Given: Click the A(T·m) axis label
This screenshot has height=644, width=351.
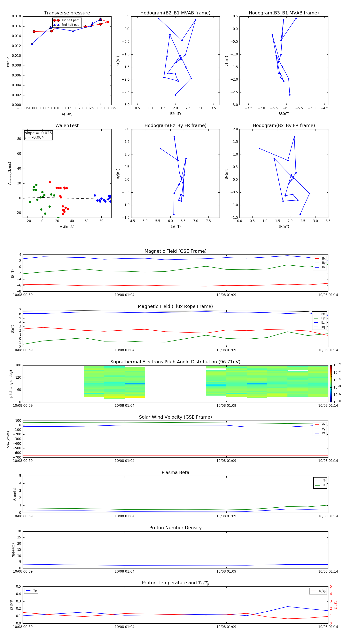Looking at the screenshot, I should [67, 114].
